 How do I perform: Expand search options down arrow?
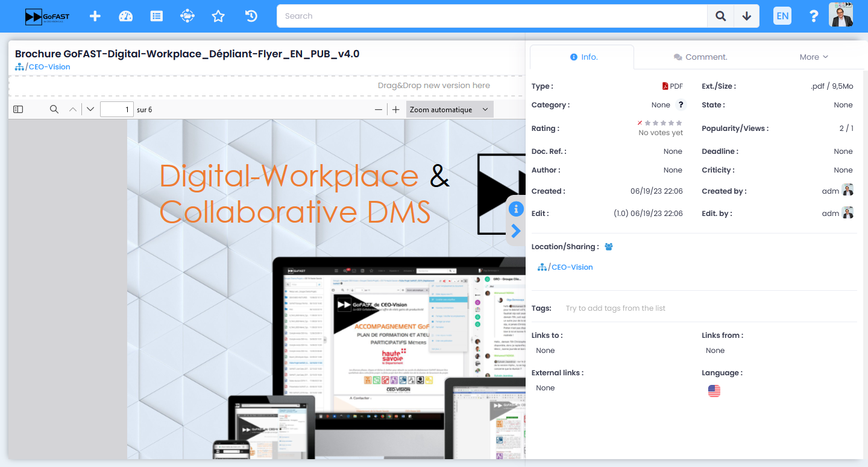[747, 16]
